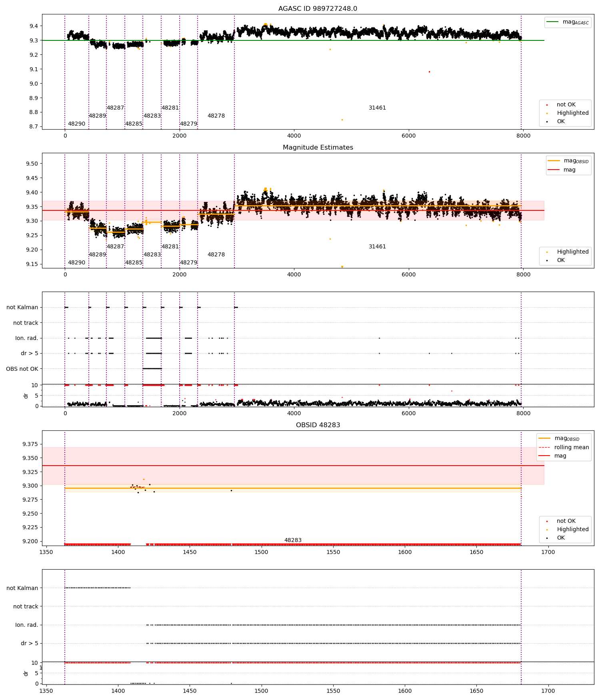
Task: Click 'not track' axis label in bottom panel
Action: click(x=26, y=607)
